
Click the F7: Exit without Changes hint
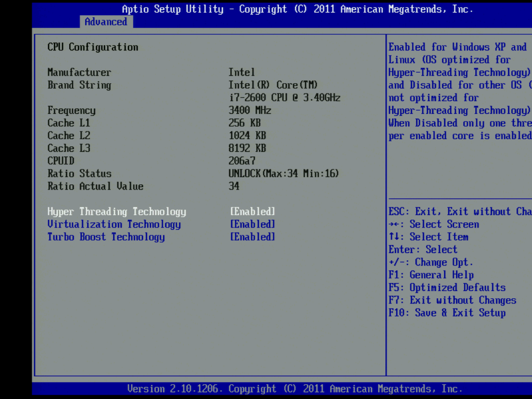(453, 300)
